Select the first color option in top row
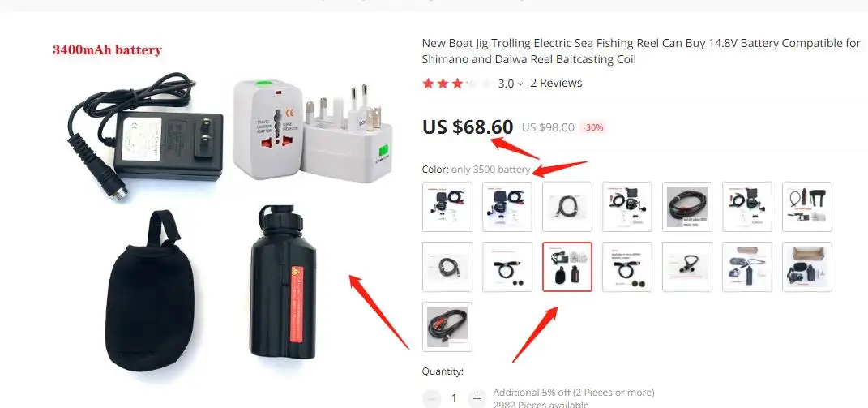Viewport: 868px width, 408px height. (x=447, y=206)
